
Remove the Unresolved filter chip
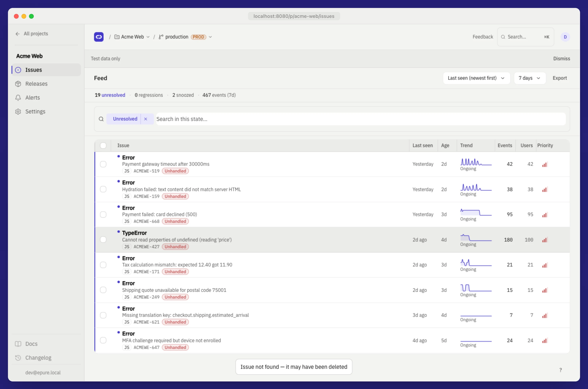click(x=146, y=119)
